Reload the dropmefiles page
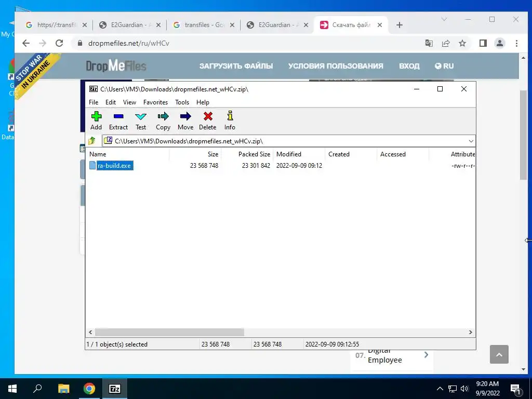Image resolution: width=532 pixels, height=399 pixels. click(59, 43)
